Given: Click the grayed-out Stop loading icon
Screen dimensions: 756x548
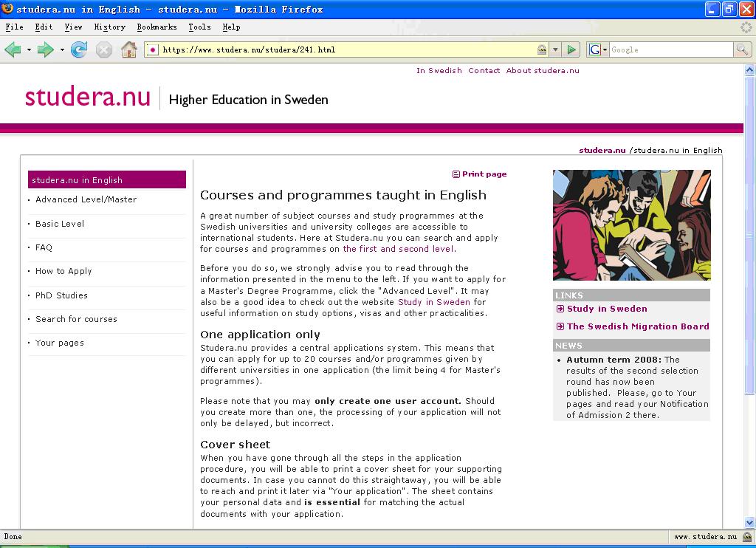Looking at the screenshot, I should [x=103, y=49].
